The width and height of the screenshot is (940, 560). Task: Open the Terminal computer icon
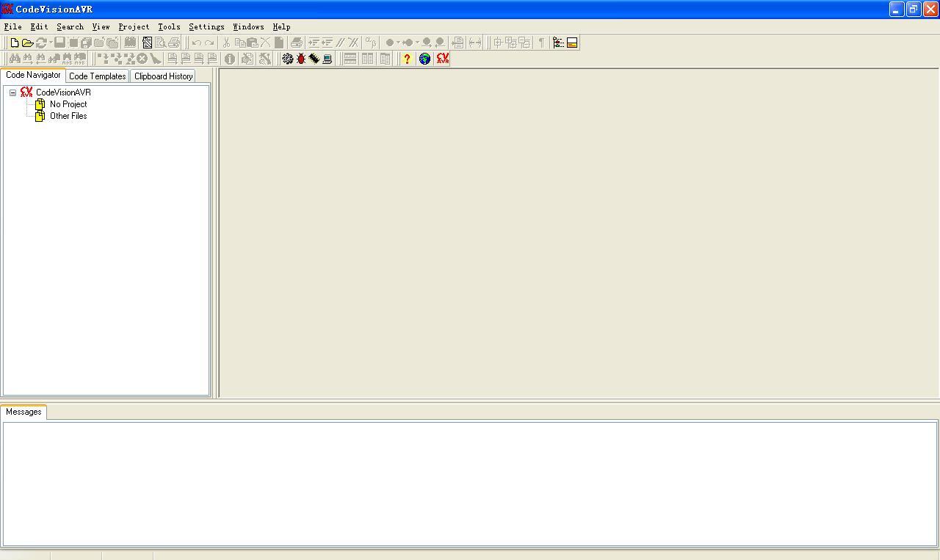pos(328,59)
